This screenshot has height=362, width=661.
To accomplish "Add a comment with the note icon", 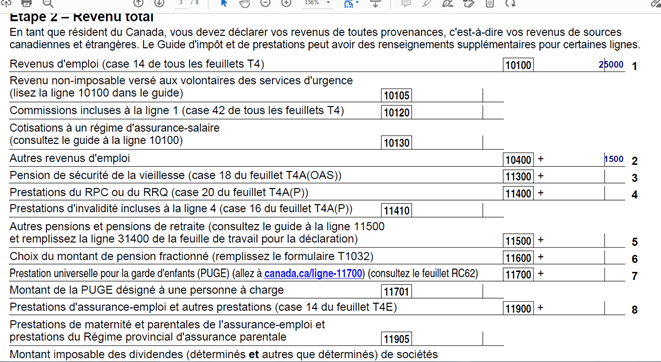I will pyautogui.click(x=406, y=3).
